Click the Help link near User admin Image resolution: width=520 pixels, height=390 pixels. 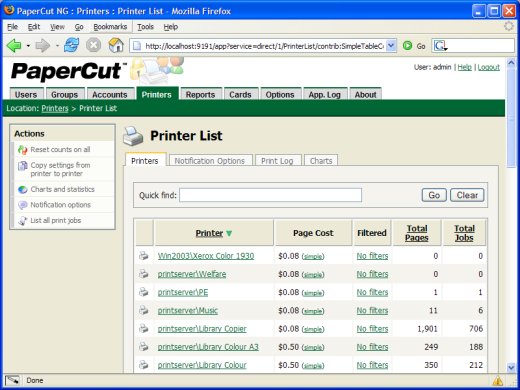click(464, 67)
